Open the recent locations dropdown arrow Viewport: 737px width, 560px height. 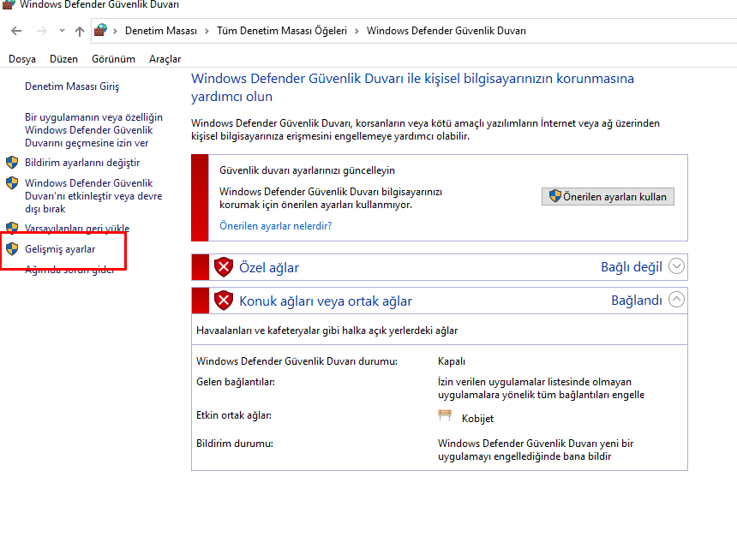coord(62,31)
